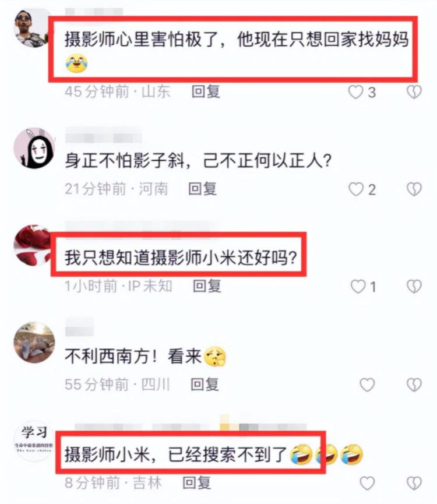The height and width of the screenshot is (504, 437).
Task: Dislike the 1小时前 IP未知 comment
Action: [414, 287]
